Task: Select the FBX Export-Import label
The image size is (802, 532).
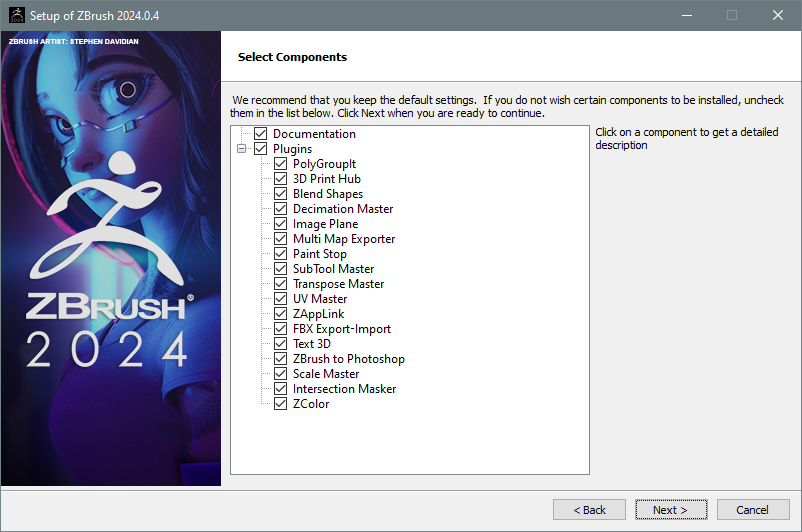Action: (x=342, y=329)
